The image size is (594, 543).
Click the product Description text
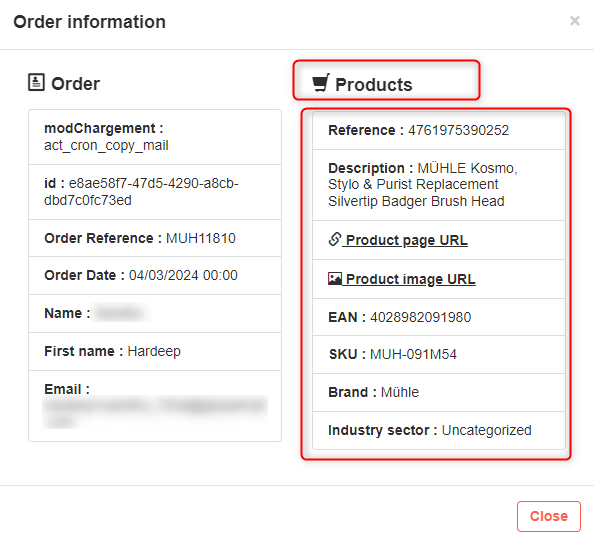(423, 185)
